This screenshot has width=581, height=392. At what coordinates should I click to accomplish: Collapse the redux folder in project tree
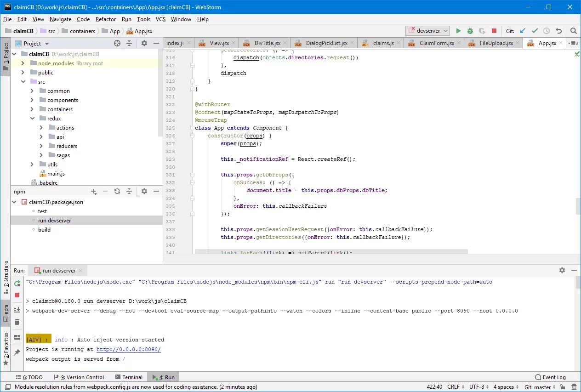(x=32, y=119)
